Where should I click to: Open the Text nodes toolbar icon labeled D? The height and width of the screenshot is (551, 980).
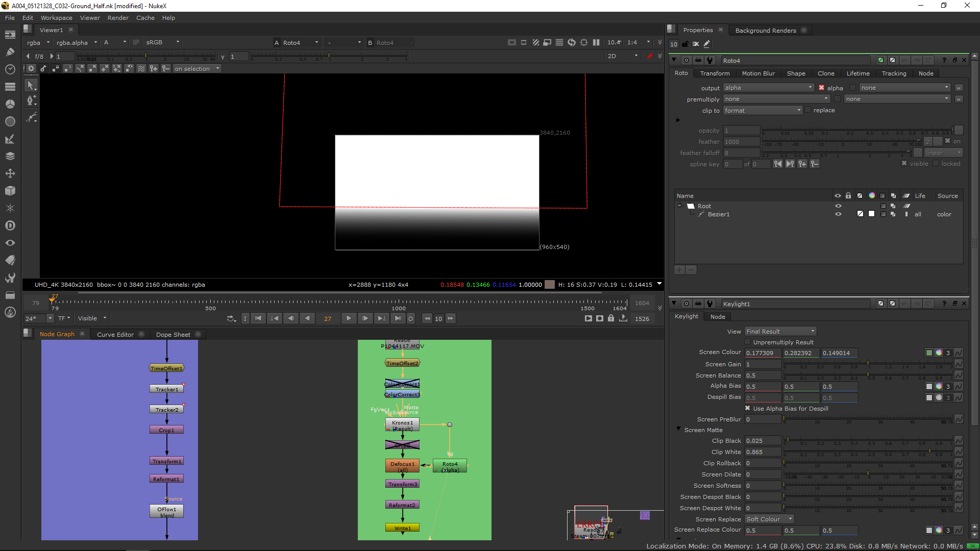10,226
